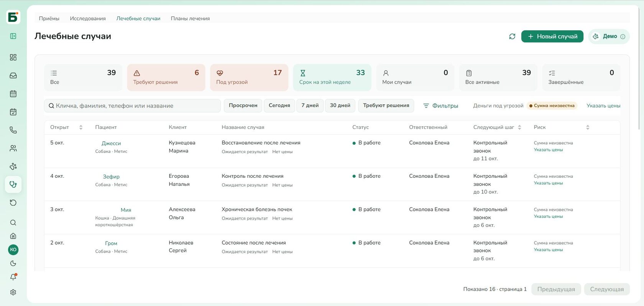The image size is (644, 306).
Task: Select the stethoscope medical icon in sidebar
Action: [x=13, y=184]
